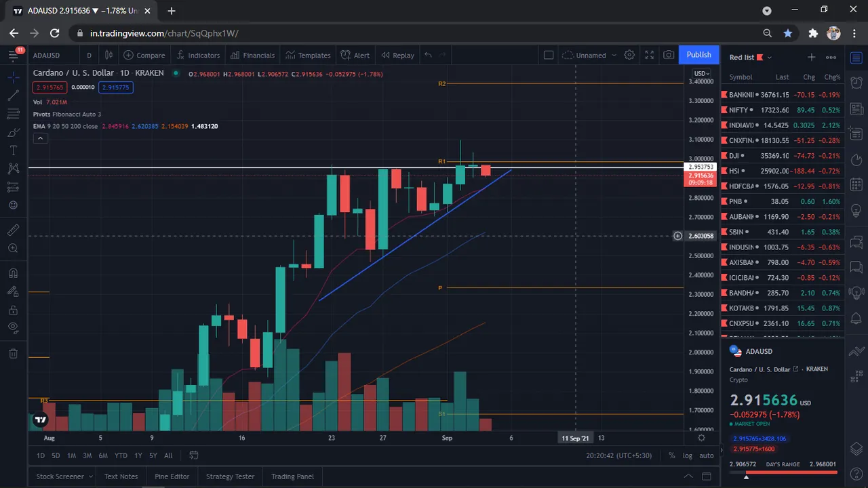Open the USD currency dropdown
Image resolution: width=868 pixels, height=488 pixels.
[x=701, y=73]
